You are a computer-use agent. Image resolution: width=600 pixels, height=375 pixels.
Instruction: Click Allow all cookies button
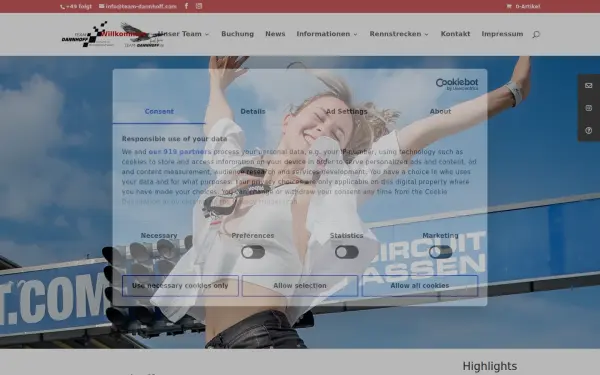coord(420,286)
